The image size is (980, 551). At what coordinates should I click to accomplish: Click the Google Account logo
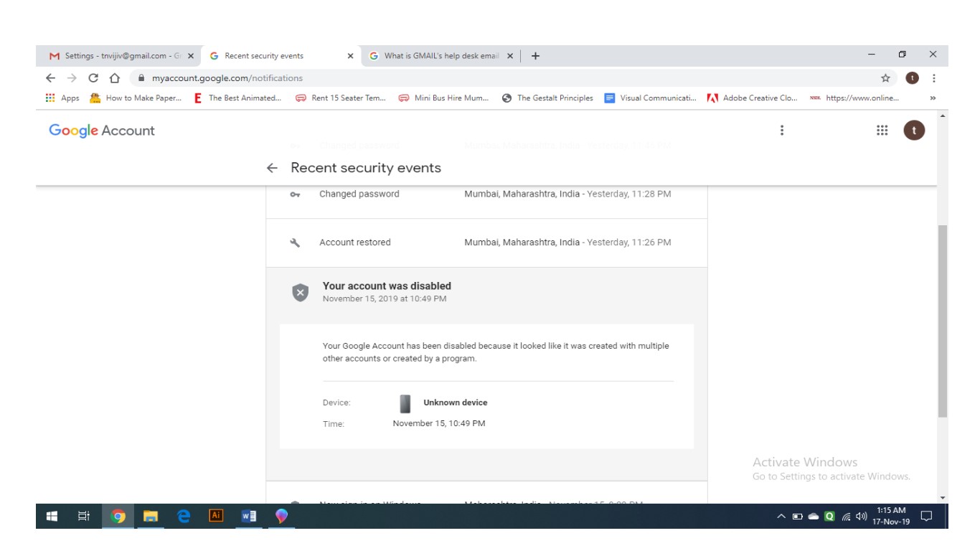(102, 131)
